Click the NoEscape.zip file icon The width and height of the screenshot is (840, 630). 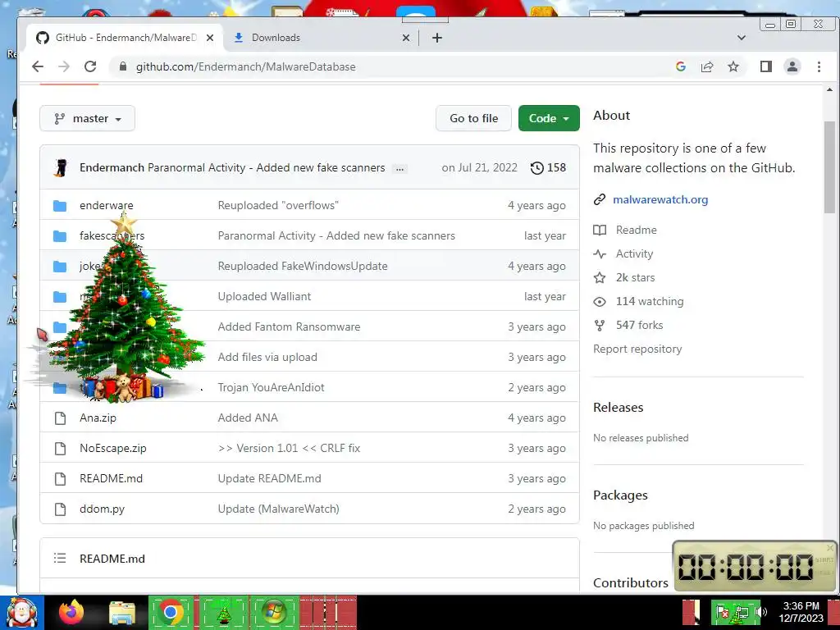click(61, 449)
